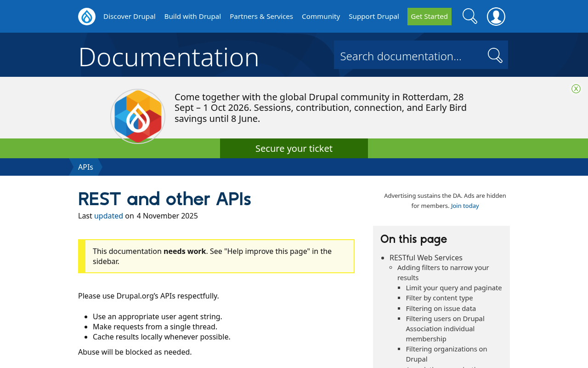This screenshot has height=368, width=588.
Task: Dismiss the banner with X icon
Action: point(576,89)
